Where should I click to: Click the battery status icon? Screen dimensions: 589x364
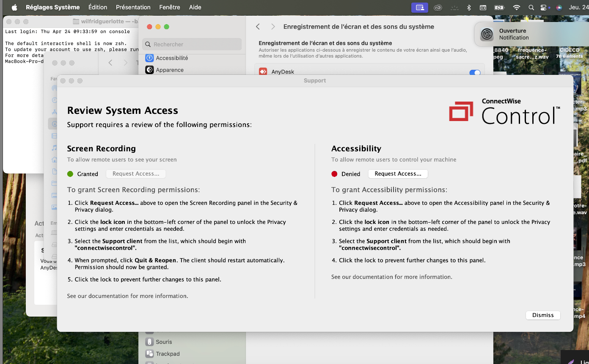(x=499, y=7)
